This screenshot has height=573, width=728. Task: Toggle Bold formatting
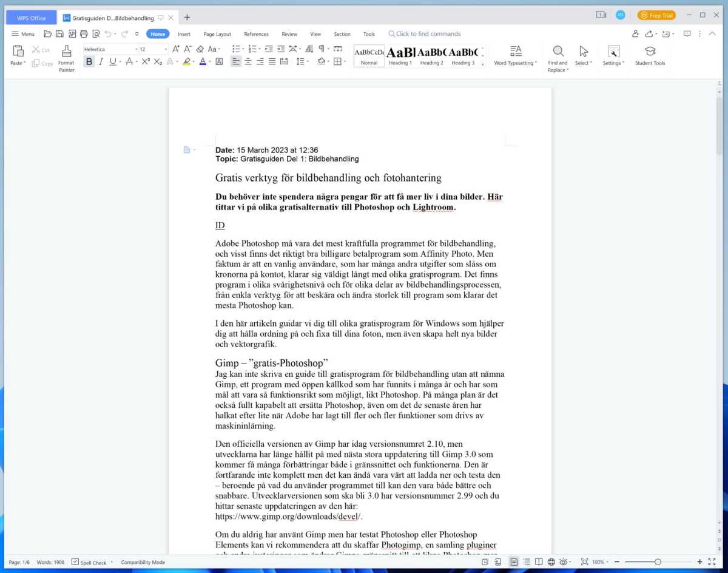pos(89,61)
